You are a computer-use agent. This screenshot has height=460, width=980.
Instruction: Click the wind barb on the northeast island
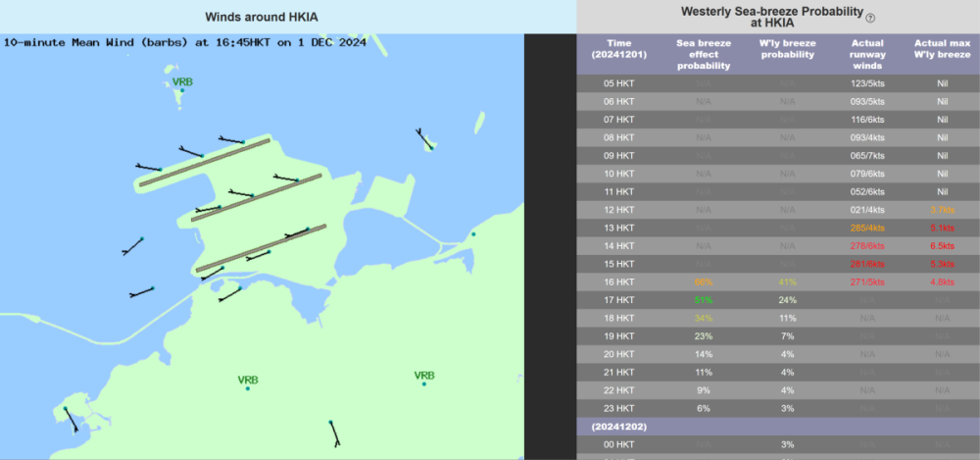pyautogui.click(x=424, y=139)
